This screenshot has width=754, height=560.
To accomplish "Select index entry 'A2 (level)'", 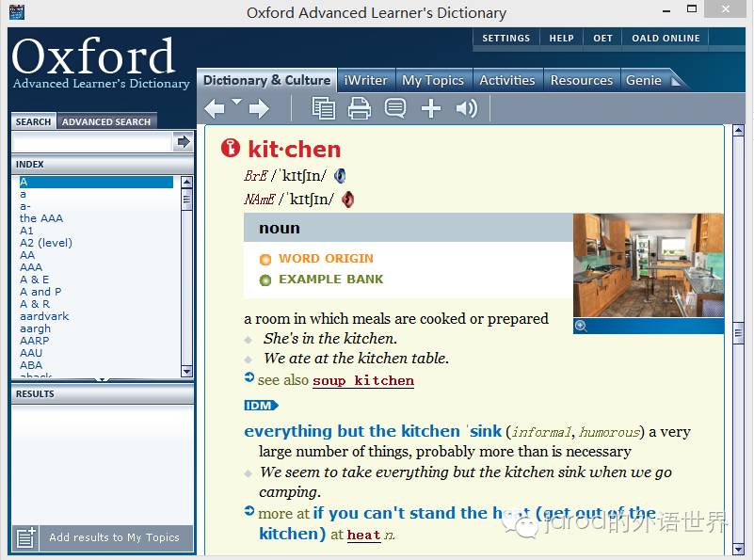I will tap(46, 243).
